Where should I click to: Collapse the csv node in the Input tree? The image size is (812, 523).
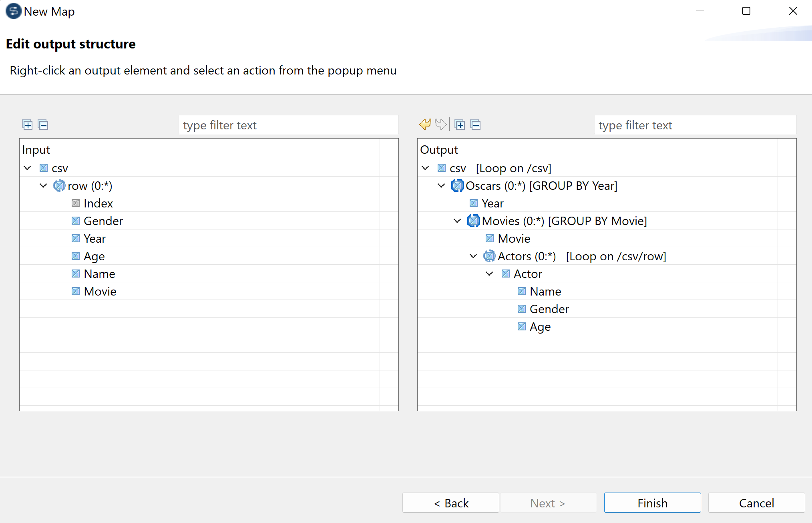point(27,168)
